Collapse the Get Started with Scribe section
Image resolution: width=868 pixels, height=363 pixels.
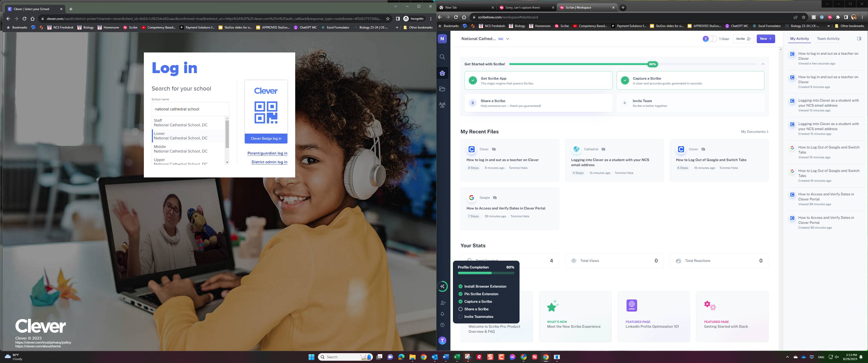click(x=763, y=64)
